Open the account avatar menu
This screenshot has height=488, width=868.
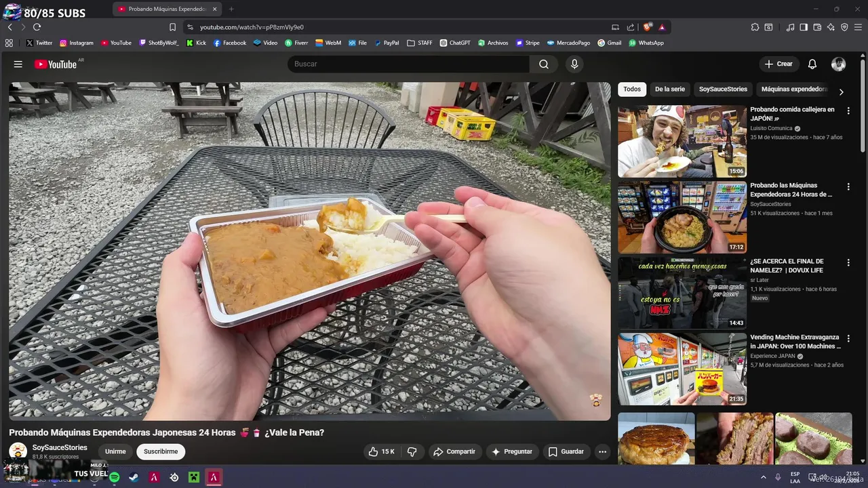click(x=839, y=64)
